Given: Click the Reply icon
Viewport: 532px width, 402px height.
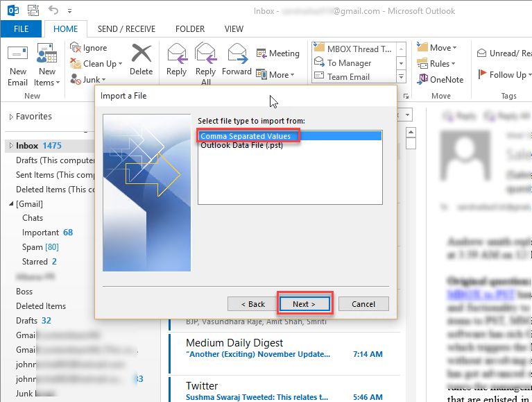Looking at the screenshot, I should tap(177, 53).
